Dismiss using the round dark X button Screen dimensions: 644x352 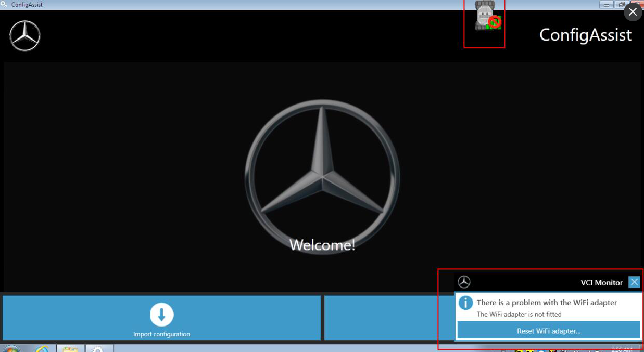(633, 12)
